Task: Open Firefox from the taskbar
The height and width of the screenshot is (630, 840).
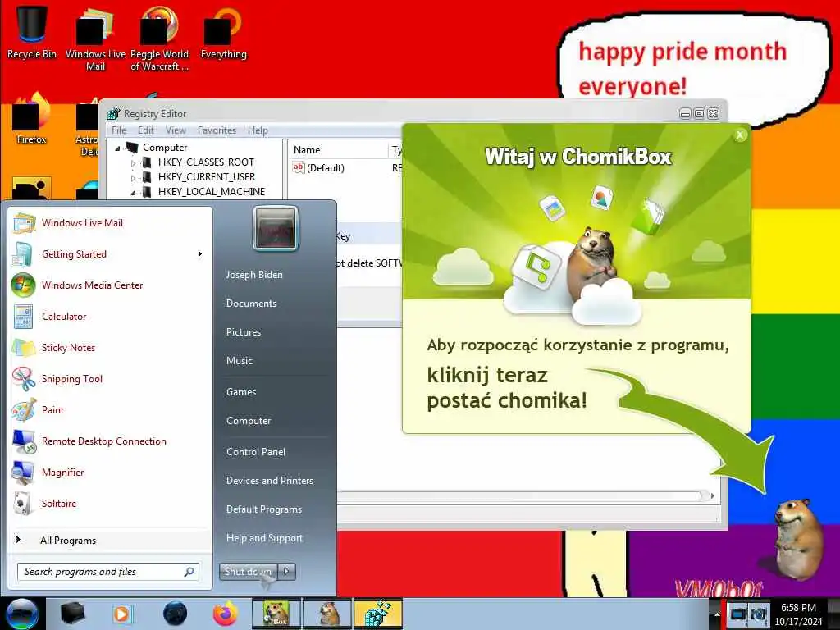Action: coord(226,614)
